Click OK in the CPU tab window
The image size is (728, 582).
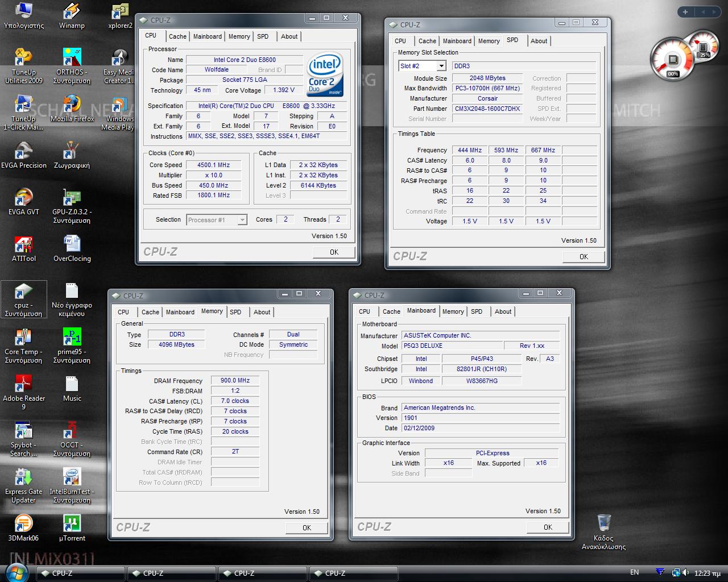tap(334, 252)
